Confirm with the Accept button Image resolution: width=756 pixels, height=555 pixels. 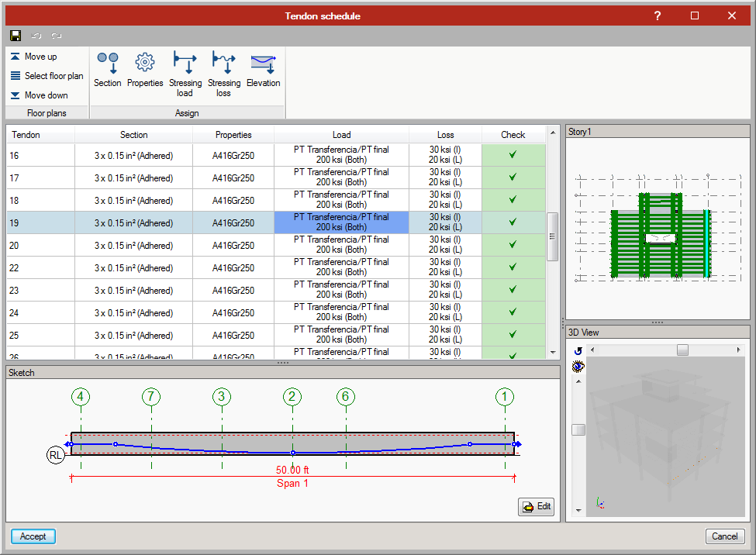[33, 536]
